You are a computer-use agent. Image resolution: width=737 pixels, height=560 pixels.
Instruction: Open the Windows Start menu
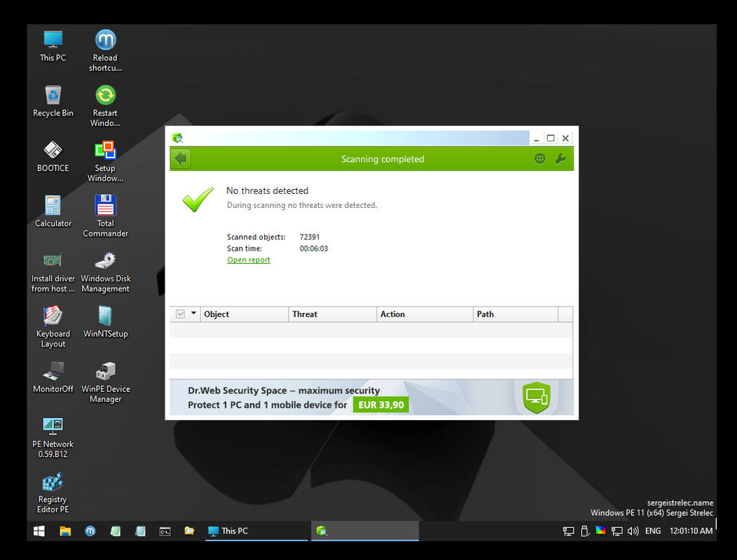pos(39,531)
